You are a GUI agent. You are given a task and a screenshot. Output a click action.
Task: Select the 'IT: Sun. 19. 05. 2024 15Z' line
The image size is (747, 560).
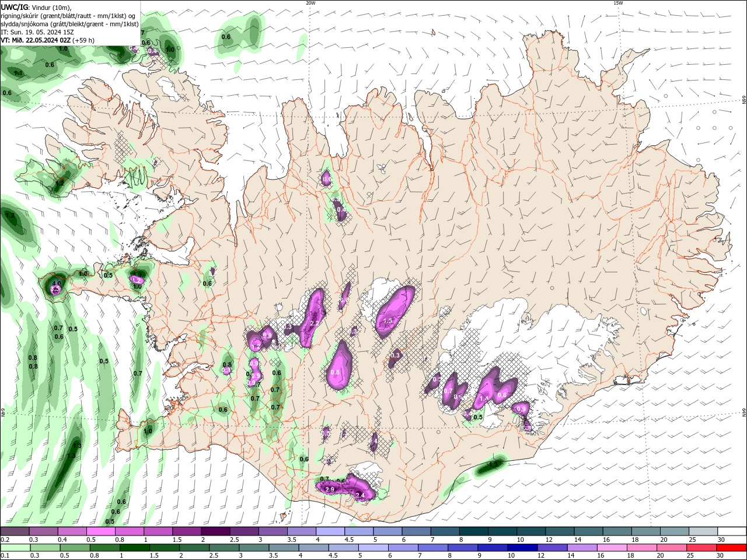coord(37,32)
